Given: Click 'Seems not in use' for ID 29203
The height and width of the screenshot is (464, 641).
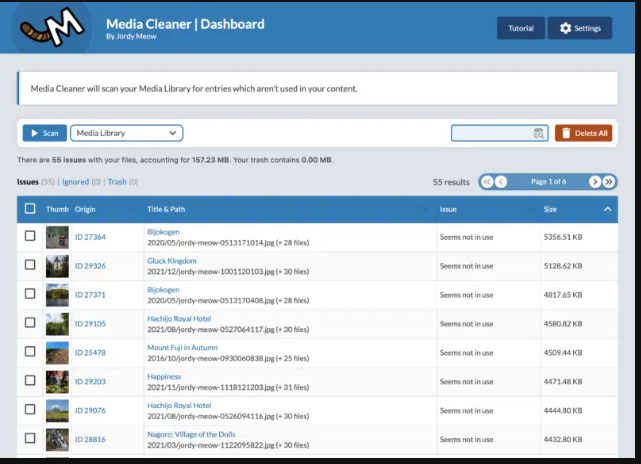Looking at the screenshot, I should (x=466, y=382).
